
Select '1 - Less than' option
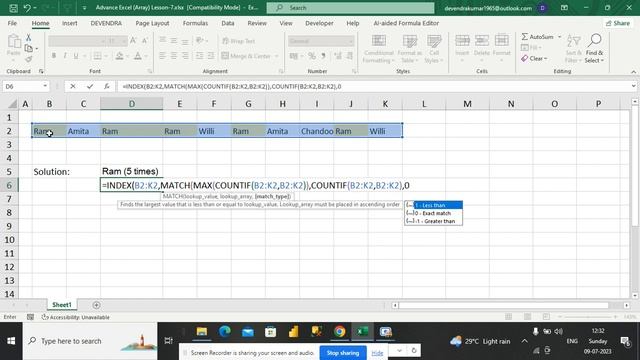pos(433,205)
